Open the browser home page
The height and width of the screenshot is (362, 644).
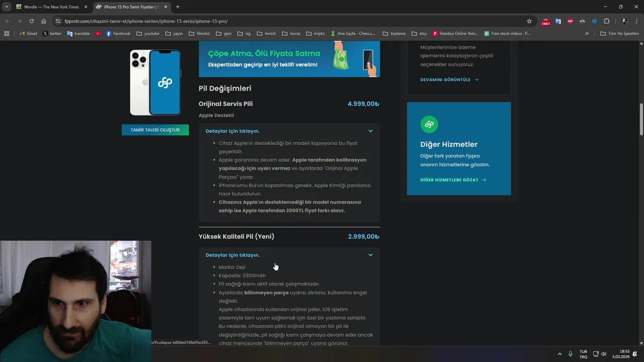point(44,21)
